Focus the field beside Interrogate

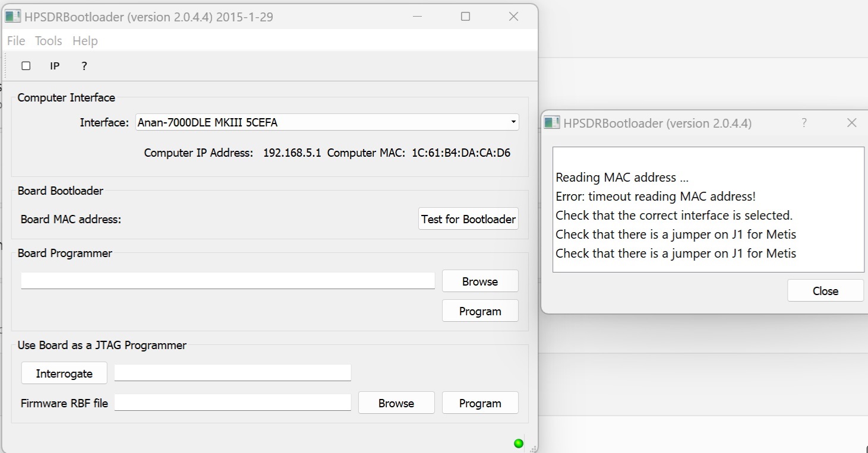(x=233, y=373)
